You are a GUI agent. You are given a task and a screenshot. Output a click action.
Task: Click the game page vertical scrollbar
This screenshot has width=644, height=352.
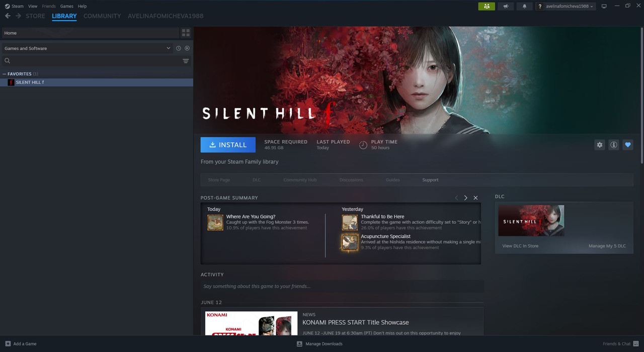click(x=641, y=96)
